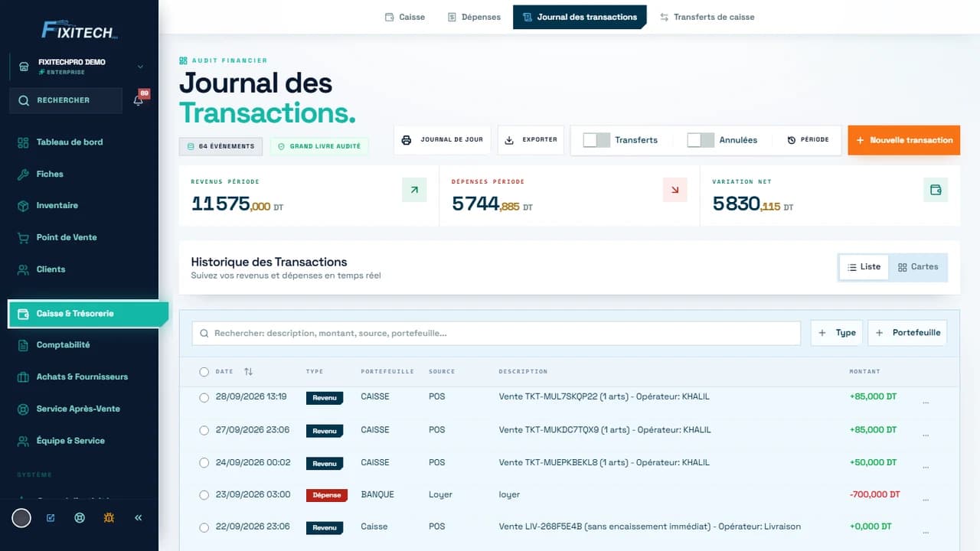Open the lifebuoy help icon
The width and height of the screenshot is (980, 551).
pos(79,518)
